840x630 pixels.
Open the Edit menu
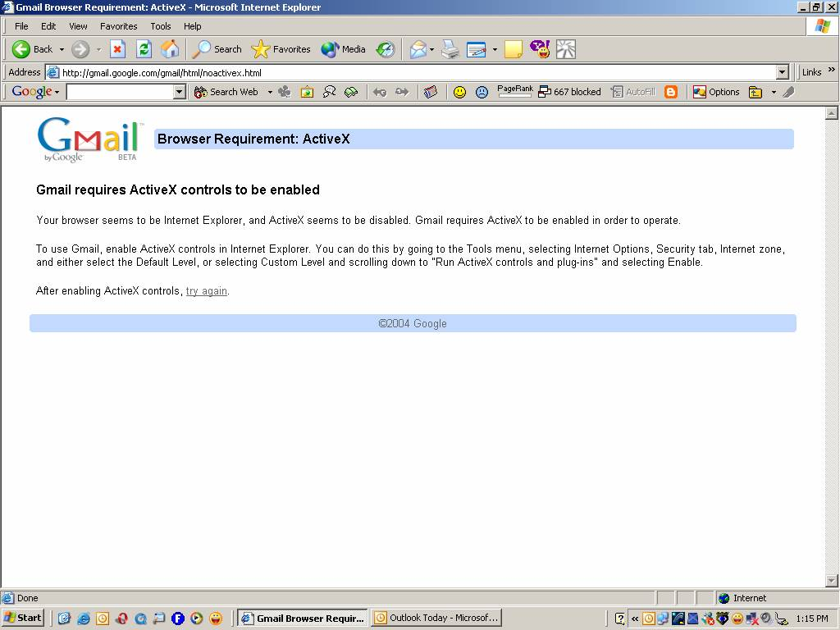click(48, 26)
